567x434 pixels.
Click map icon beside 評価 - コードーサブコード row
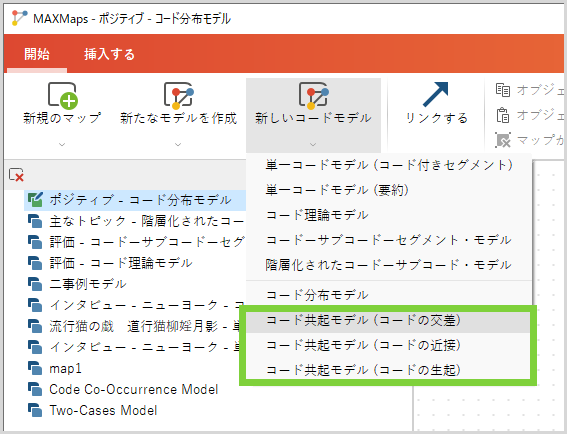[35, 242]
